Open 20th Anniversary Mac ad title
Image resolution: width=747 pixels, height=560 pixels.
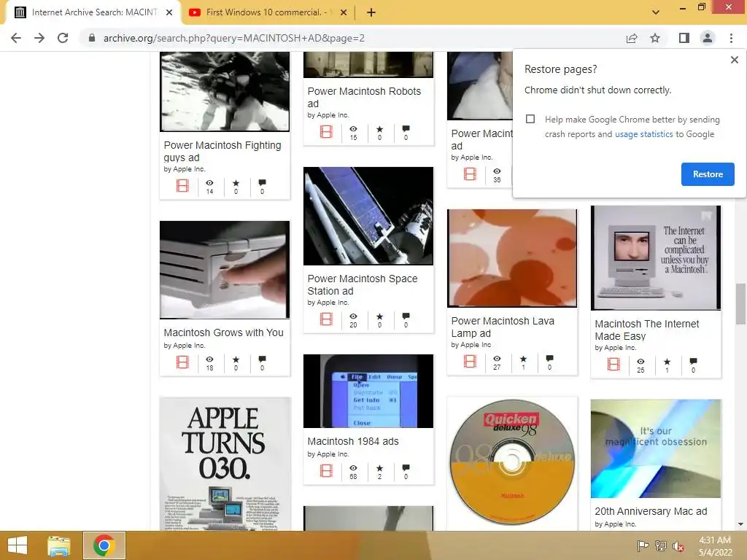[x=651, y=511]
